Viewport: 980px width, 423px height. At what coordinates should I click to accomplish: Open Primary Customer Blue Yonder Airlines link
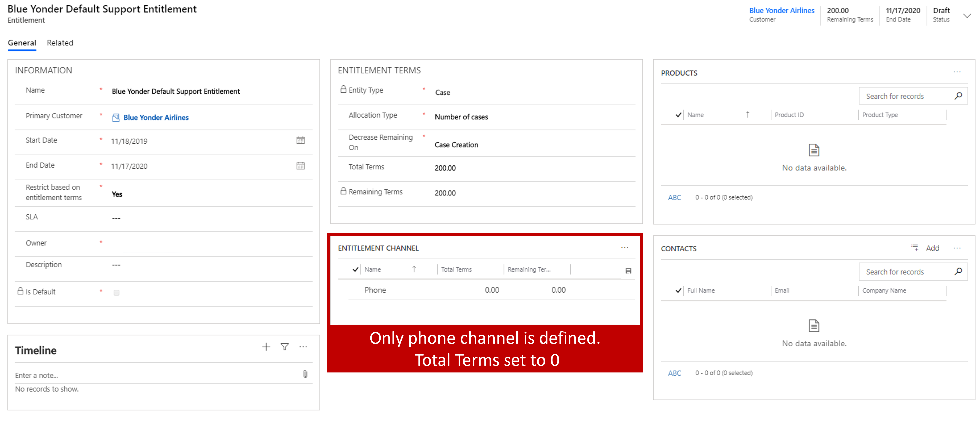(156, 118)
